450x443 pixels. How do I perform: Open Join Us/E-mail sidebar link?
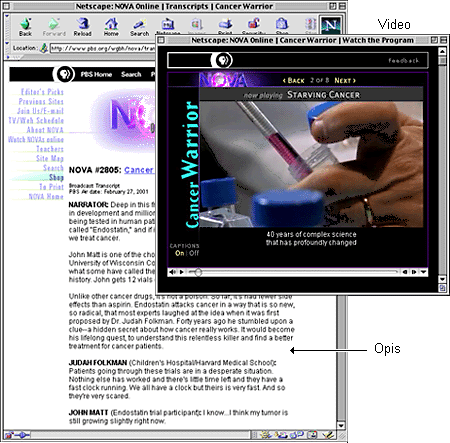pyautogui.click(x=40, y=111)
